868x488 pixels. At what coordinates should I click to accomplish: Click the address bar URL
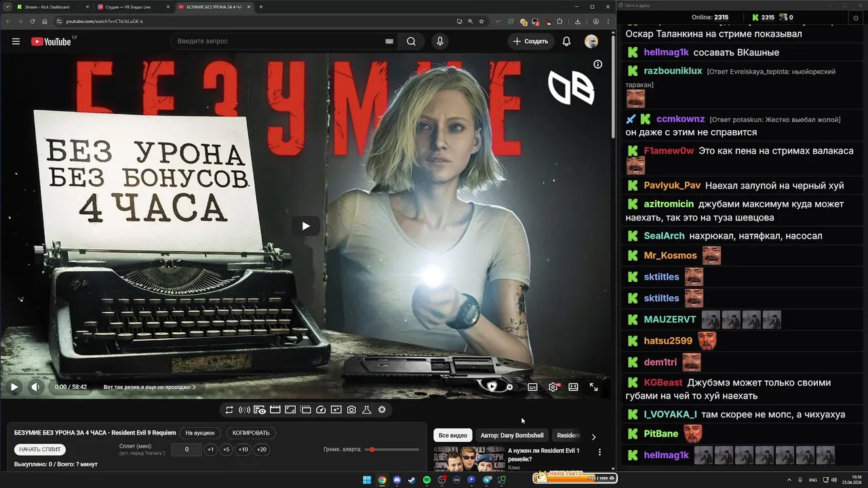click(x=104, y=21)
